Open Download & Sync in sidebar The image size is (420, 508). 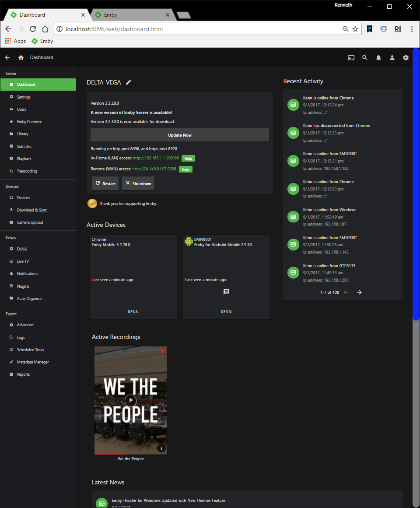[38, 210]
